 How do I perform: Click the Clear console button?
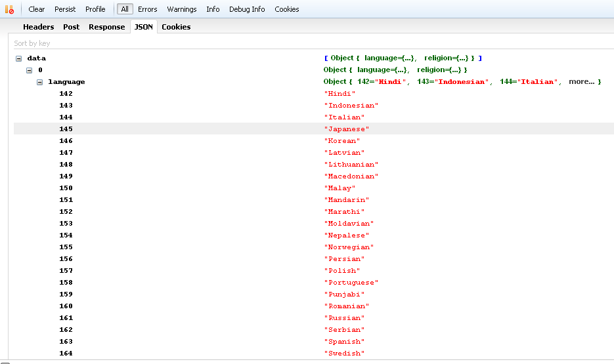click(36, 9)
